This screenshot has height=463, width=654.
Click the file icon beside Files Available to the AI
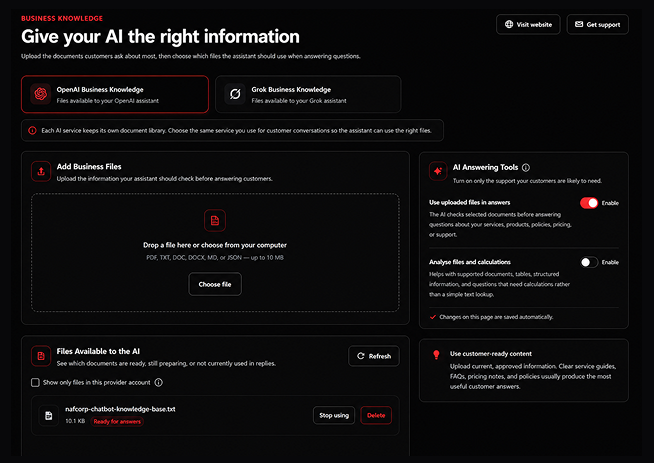41,356
